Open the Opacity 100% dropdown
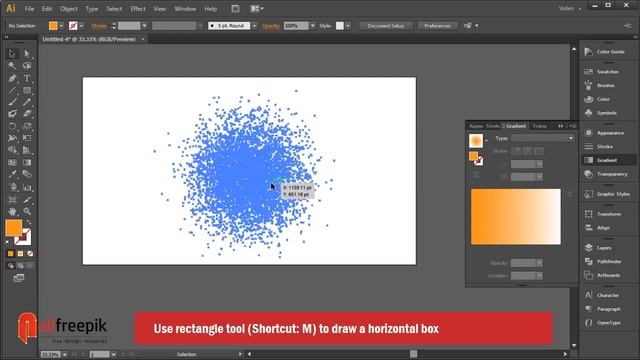 pos(313,26)
